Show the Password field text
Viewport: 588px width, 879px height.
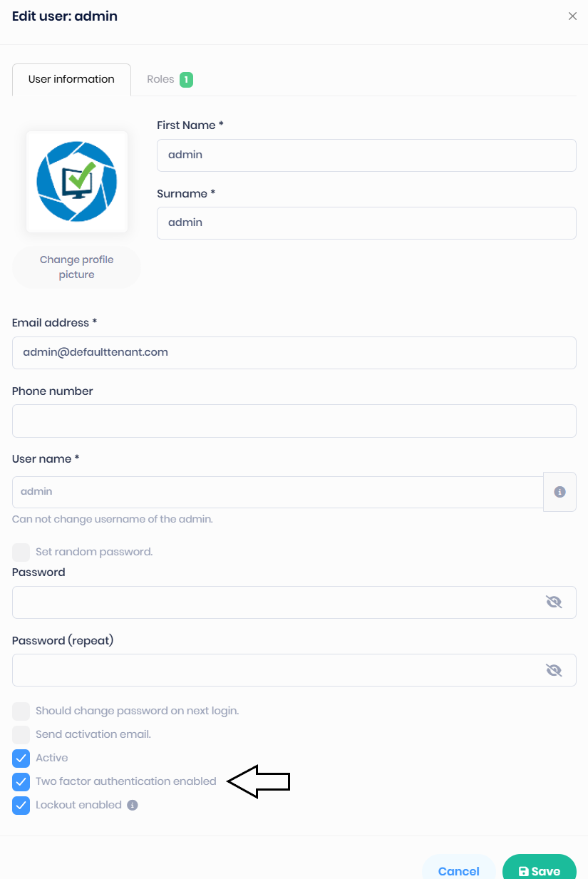point(553,602)
